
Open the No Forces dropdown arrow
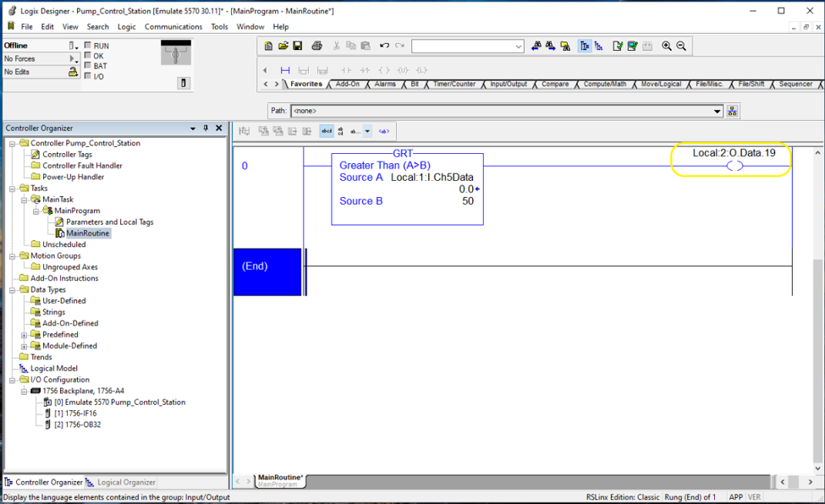pos(73,59)
